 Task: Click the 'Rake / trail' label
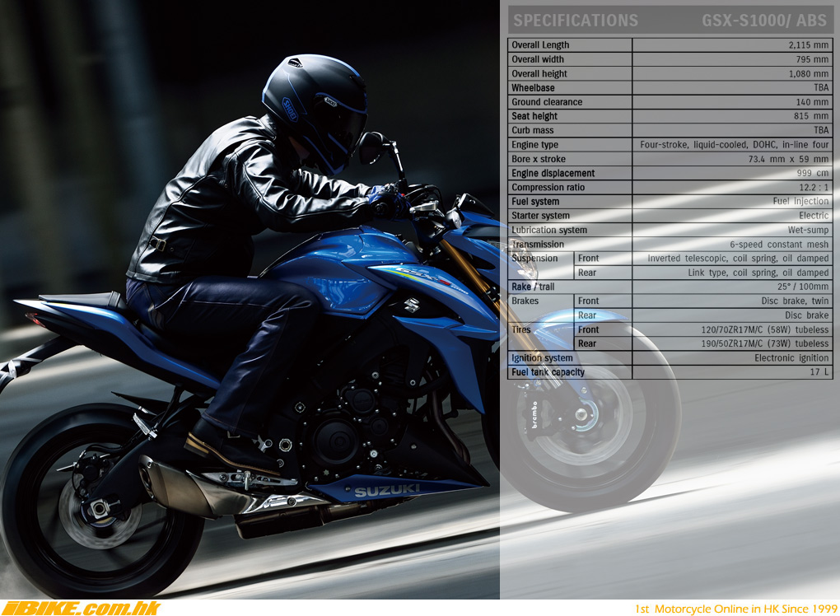pyautogui.click(x=533, y=287)
